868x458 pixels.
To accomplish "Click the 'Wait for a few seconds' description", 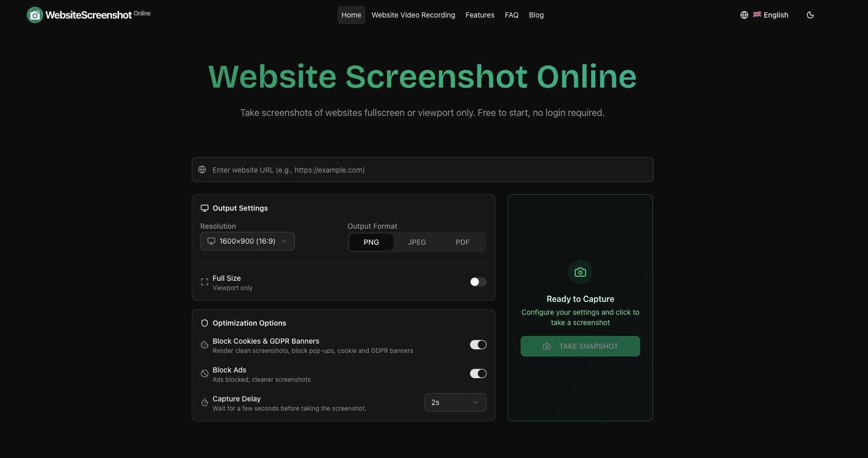I will pos(289,409).
